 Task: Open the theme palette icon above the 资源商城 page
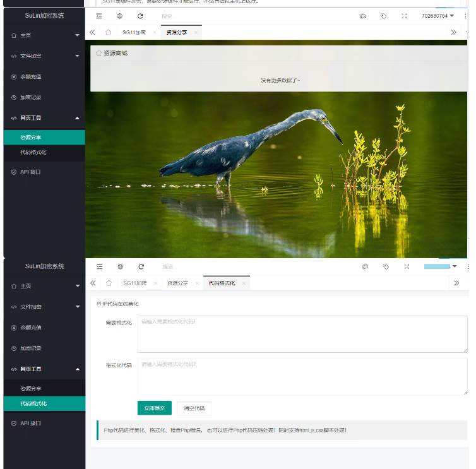tap(363, 16)
